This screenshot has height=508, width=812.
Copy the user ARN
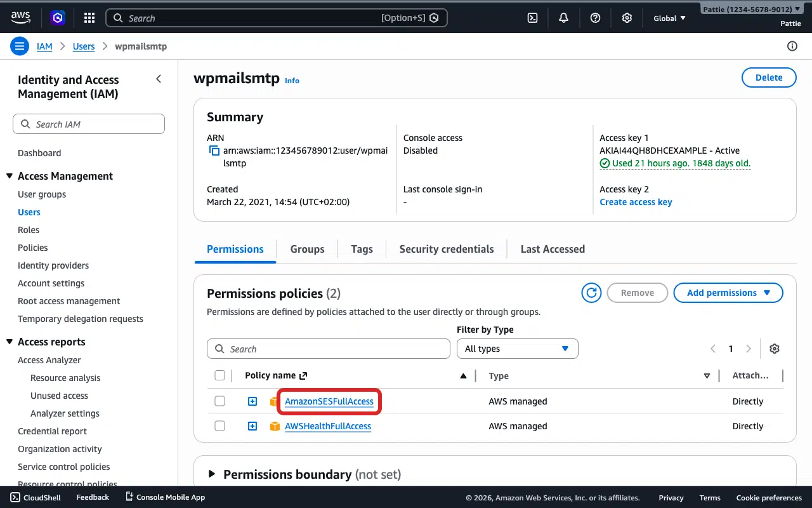214,151
